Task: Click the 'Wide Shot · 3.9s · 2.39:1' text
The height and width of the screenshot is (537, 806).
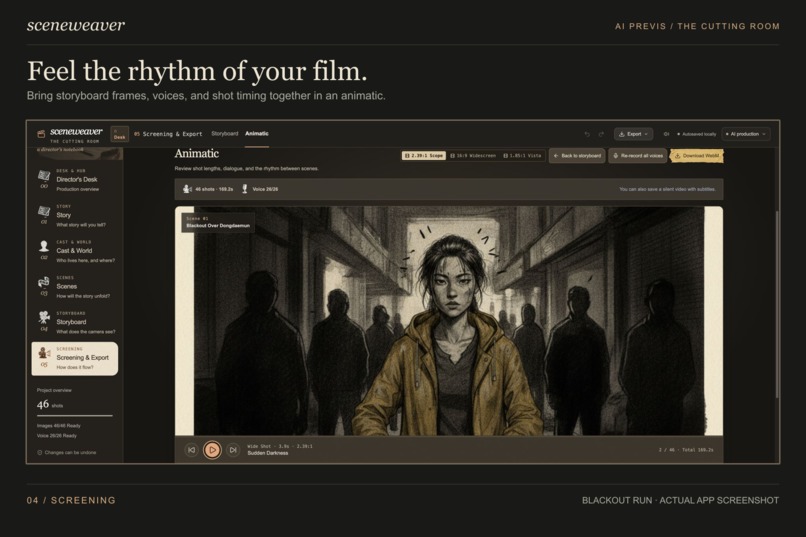Action: 280,446
